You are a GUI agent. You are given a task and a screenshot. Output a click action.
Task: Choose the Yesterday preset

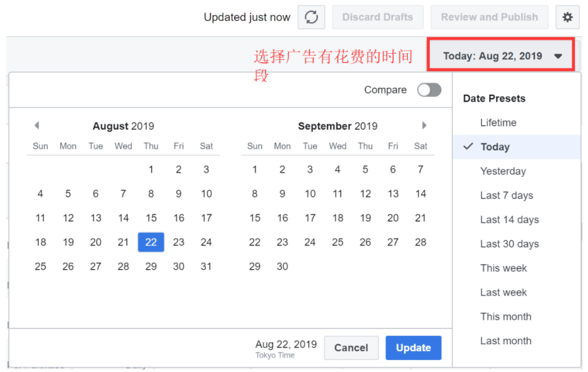503,171
